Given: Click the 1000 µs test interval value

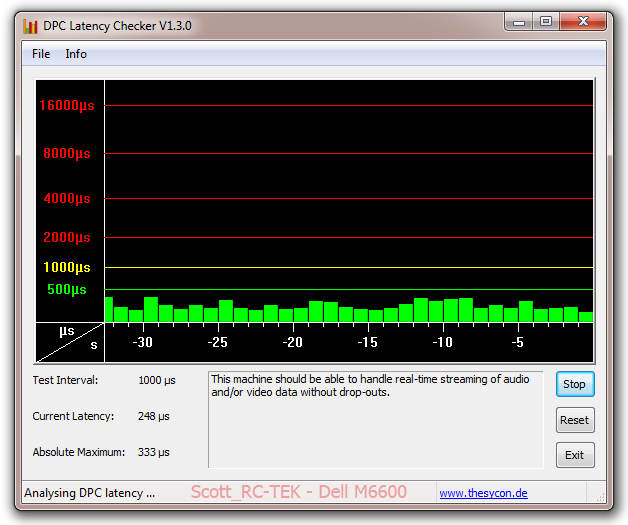Looking at the screenshot, I should 157,380.
